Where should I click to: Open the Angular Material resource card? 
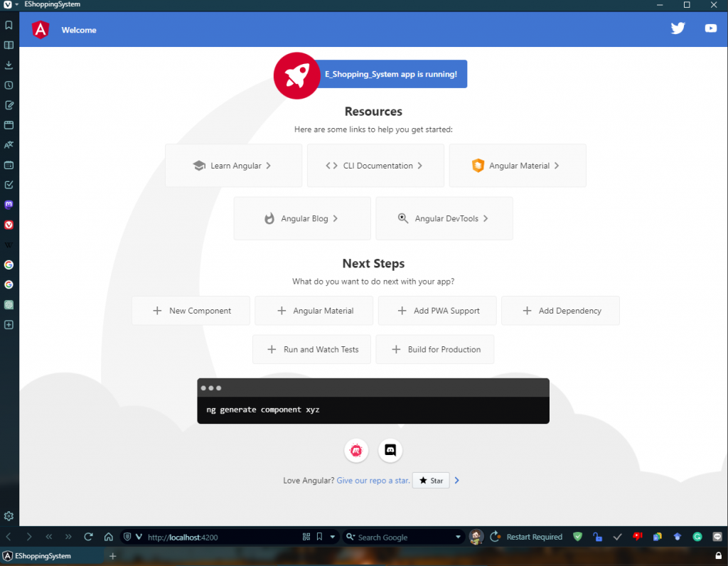518,166
